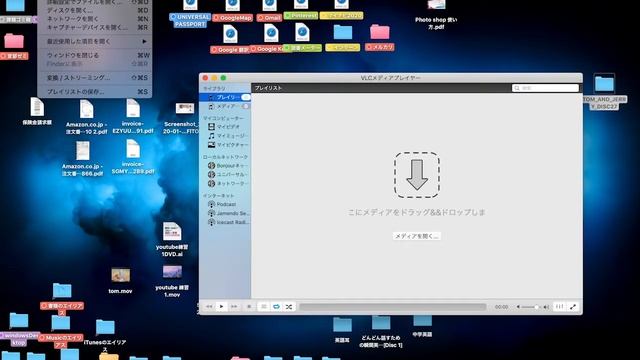Choose ディスクを開く from the menu
The image size is (640, 360).
coord(95,10)
